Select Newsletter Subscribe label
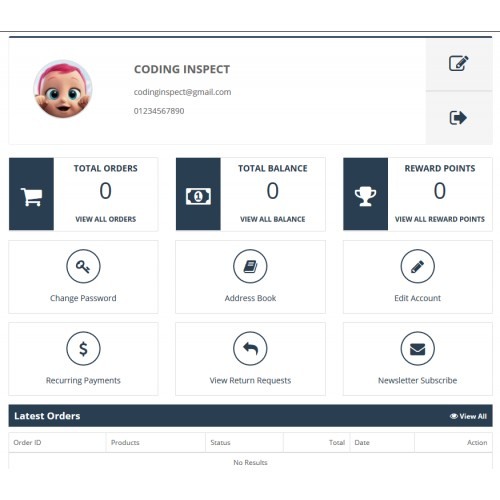This screenshot has width=500, height=500. click(417, 381)
